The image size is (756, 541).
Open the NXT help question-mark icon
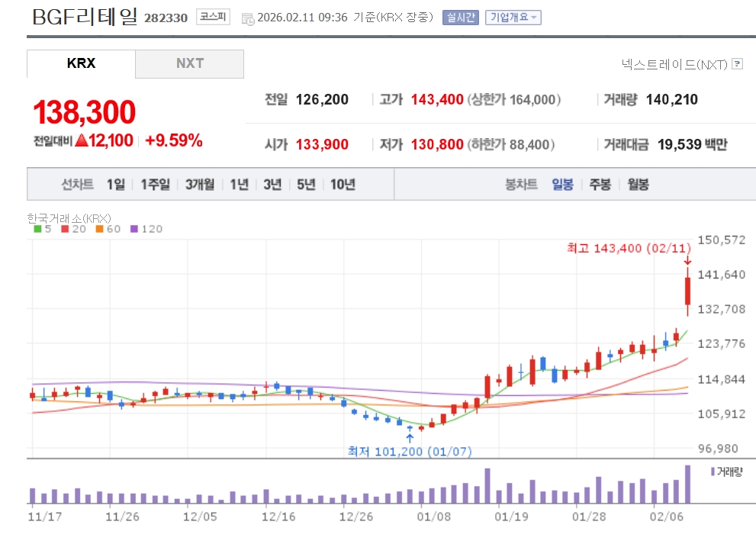(x=737, y=63)
